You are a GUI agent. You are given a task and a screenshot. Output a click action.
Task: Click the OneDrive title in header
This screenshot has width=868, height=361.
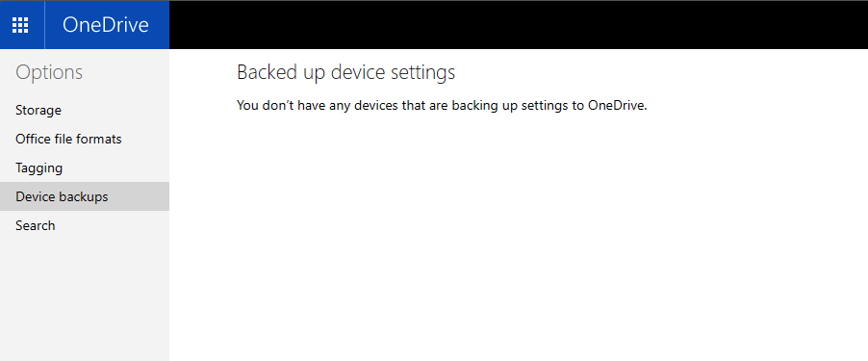(105, 25)
